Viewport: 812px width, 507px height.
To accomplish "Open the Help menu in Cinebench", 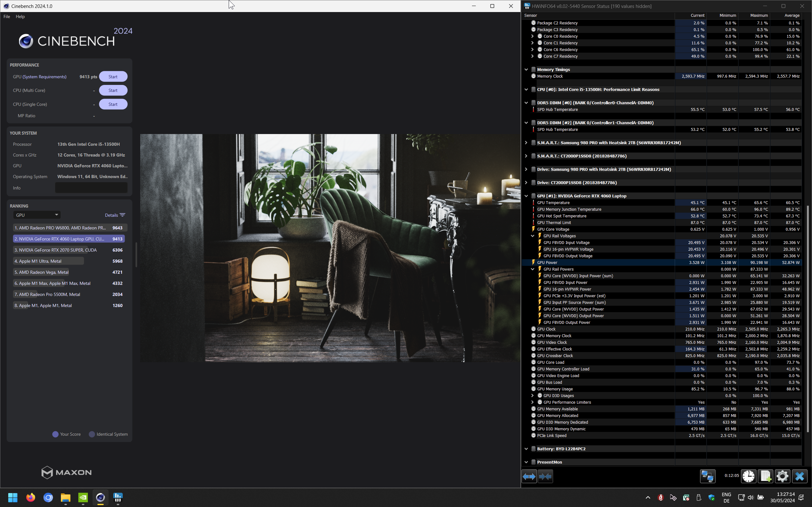I will tap(20, 16).
